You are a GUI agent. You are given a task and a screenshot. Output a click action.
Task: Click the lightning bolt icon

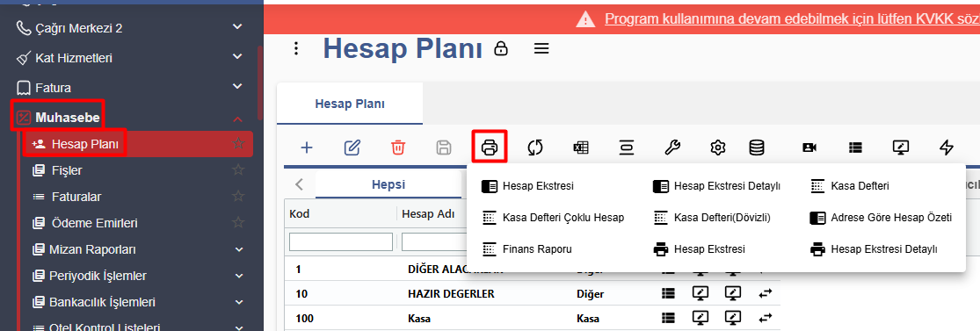coord(947,148)
